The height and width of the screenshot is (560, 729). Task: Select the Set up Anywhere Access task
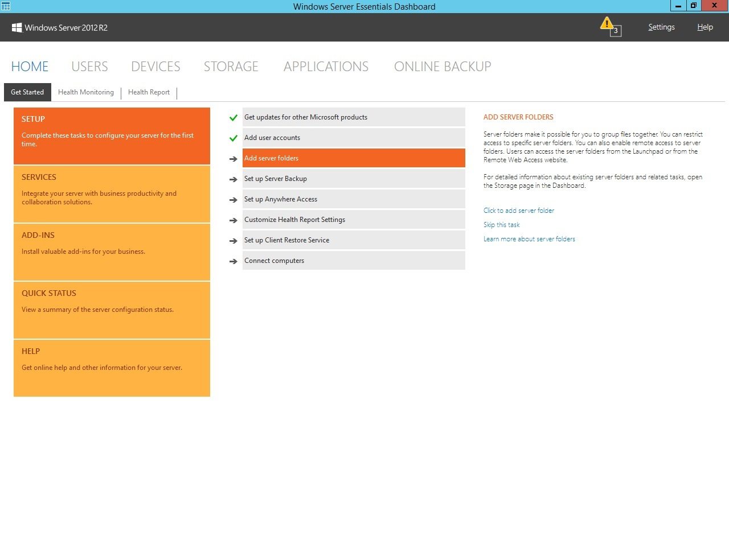click(x=354, y=199)
